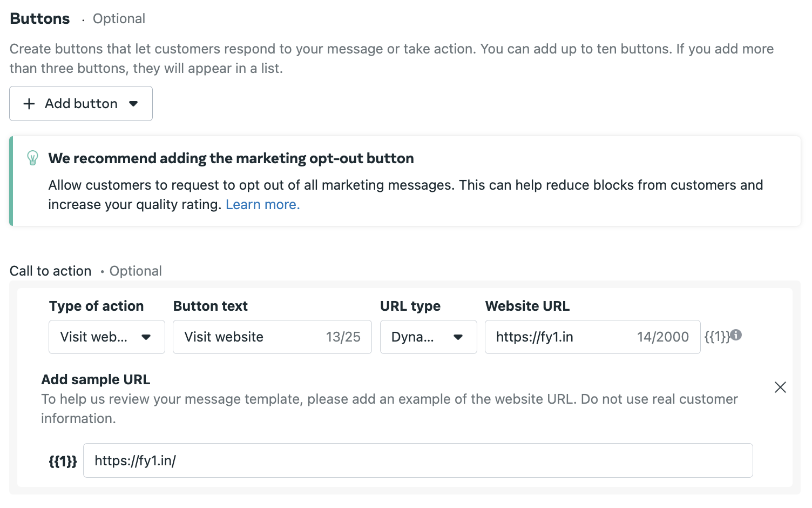Click the plus icon in Add button

click(29, 104)
